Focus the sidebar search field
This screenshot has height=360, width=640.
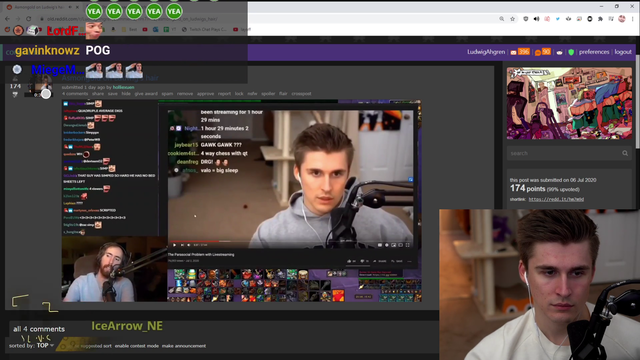[569, 153]
